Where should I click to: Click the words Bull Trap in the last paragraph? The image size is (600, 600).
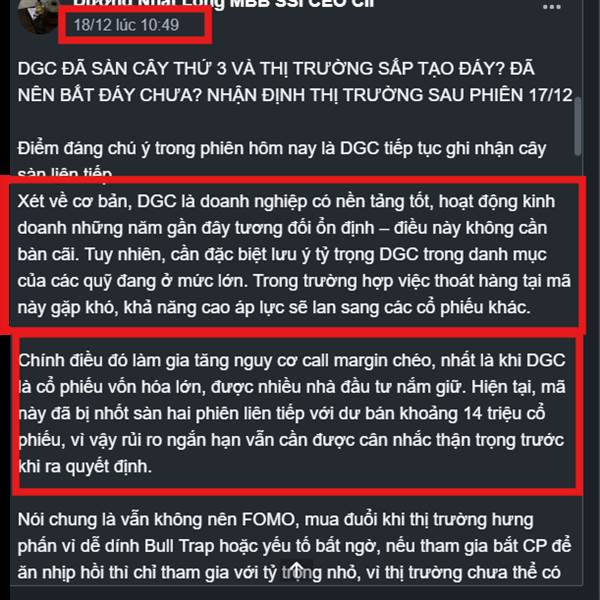pos(179,546)
